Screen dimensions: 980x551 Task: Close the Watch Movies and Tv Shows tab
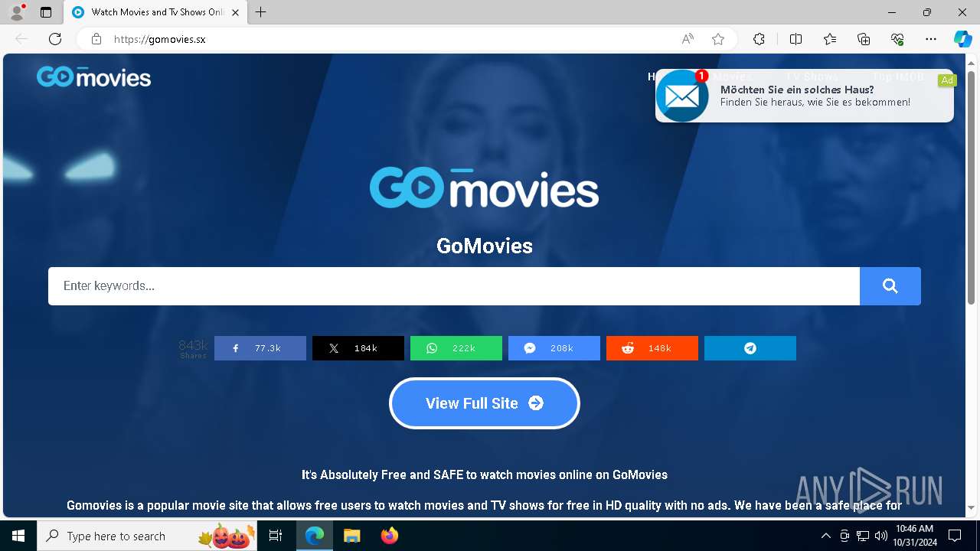pyautogui.click(x=235, y=12)
